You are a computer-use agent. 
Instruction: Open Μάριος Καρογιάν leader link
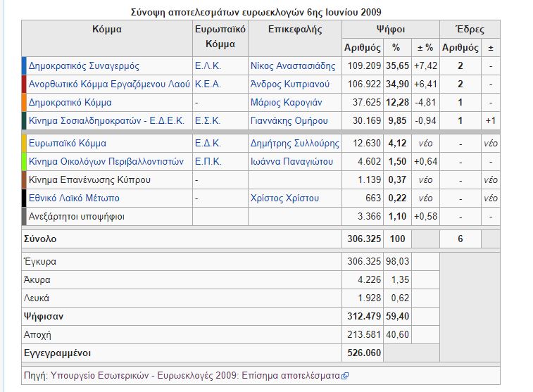pyautogui.click(x=287, y=103)
